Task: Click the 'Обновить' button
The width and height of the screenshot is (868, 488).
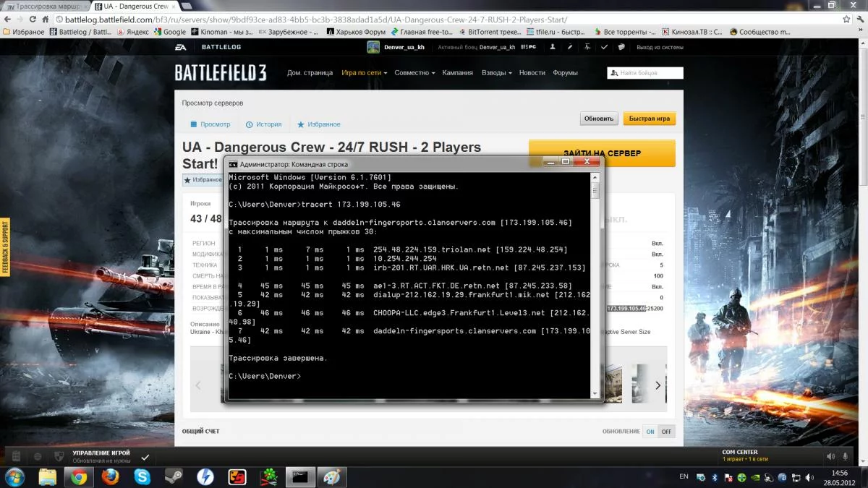Action: [x=599, y=119]
